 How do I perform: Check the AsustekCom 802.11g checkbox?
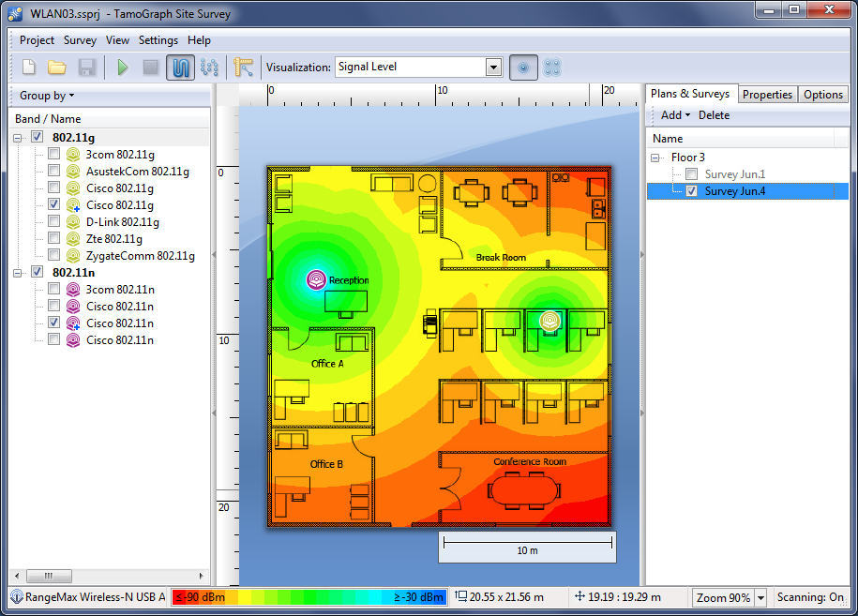click(x=53, y=171)
